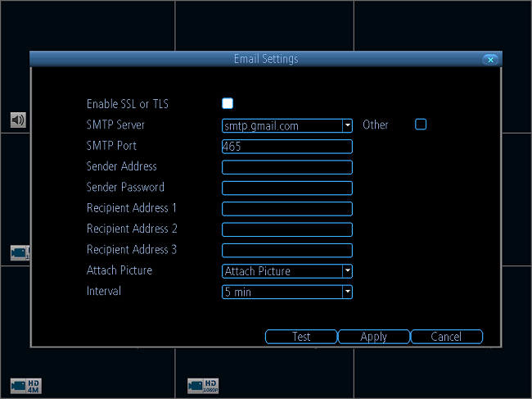Click the Test button
The width and height of the screenshot is (532, 399).
pyautogui.click(x=301, y=337)
